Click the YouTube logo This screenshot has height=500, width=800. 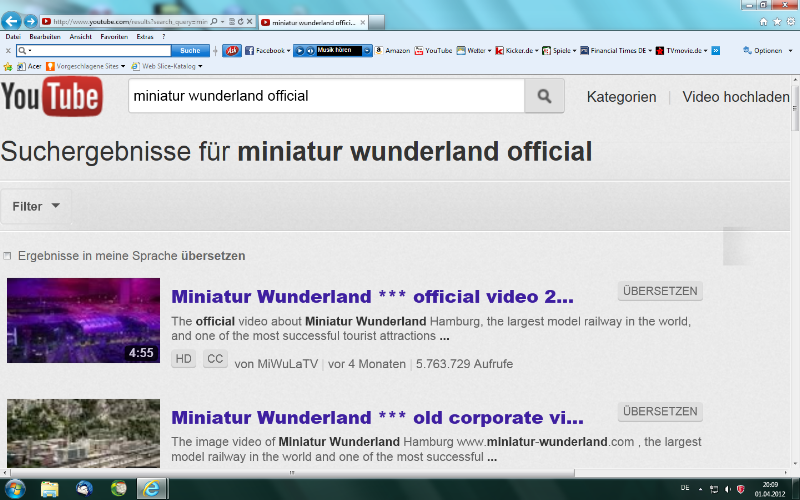tap(51, 98)
